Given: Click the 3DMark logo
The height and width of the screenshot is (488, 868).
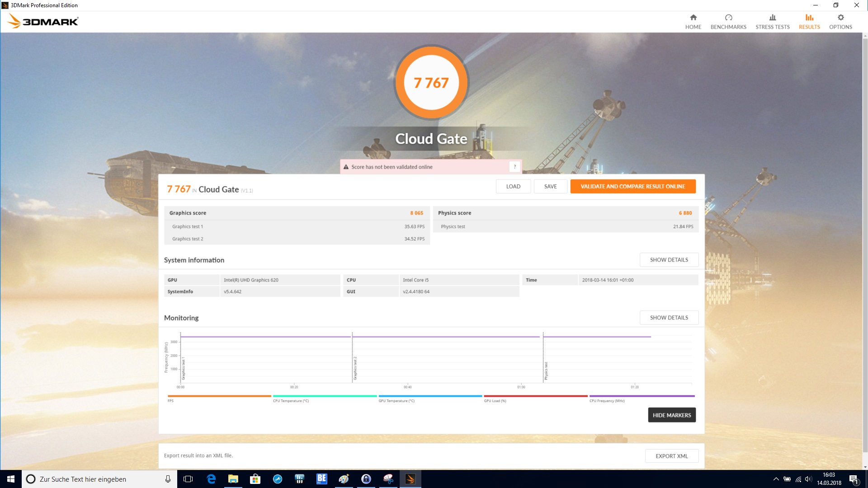Looking at the screenshot, I should pyautogui.click(x=43, y=21).
